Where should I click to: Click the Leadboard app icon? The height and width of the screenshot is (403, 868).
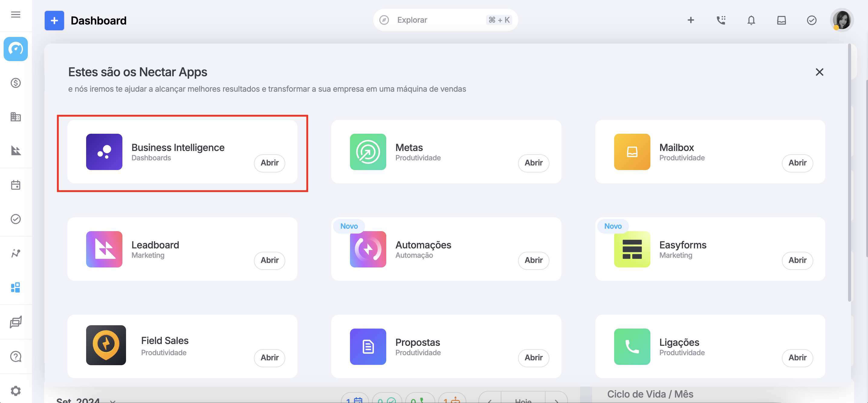(x=104, y=249)
